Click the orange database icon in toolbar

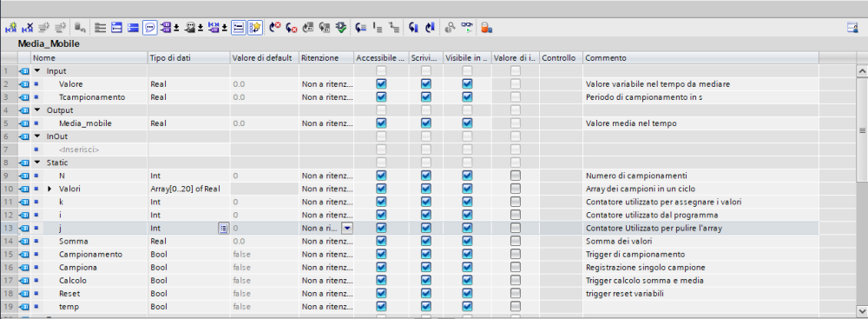click(486, 27)
